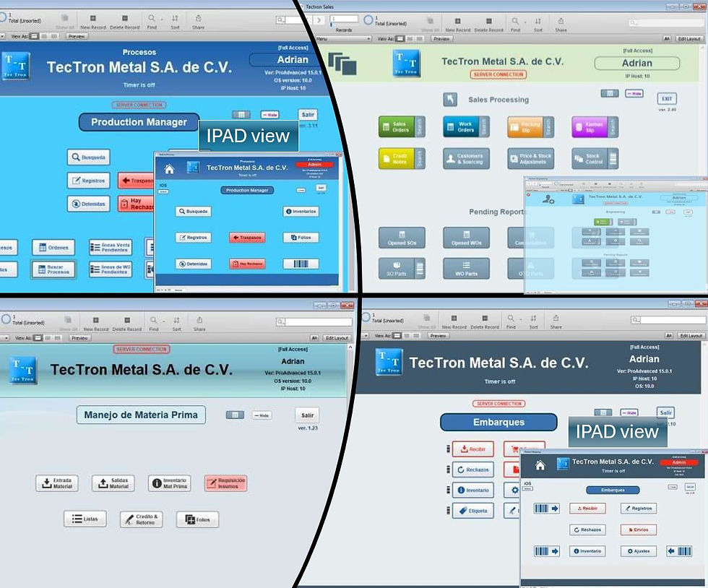708x588 pixels.
Task: Tap Folios in Production Manager iPad view
Action: (301, 237)
